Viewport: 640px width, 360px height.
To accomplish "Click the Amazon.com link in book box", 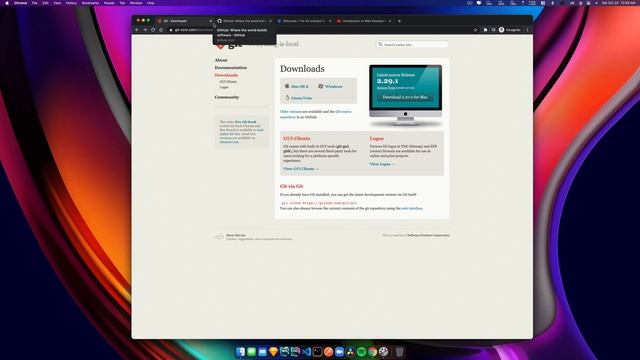I will [x=229, y=142].
